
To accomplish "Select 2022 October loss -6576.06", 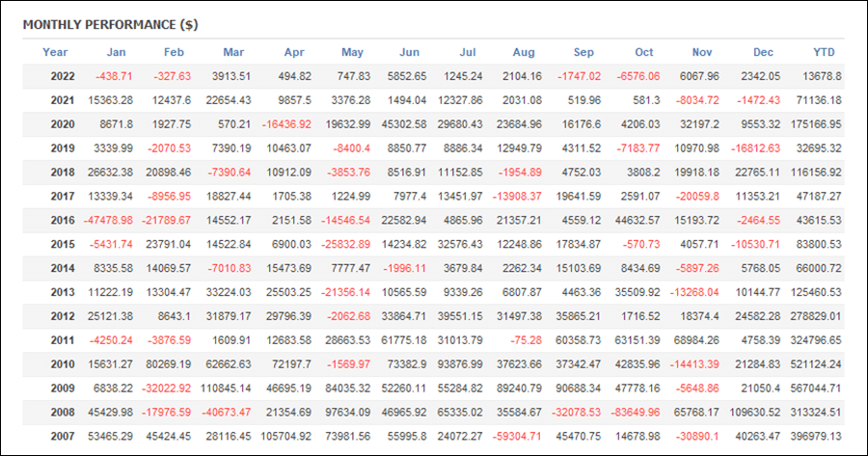I will point(638,76).
